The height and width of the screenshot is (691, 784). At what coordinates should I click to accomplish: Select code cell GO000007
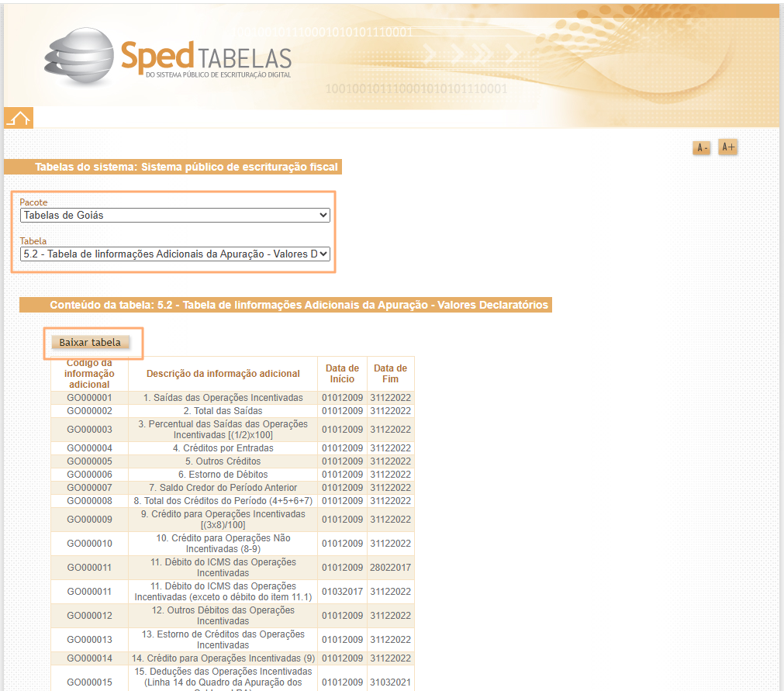pos(89,488)
